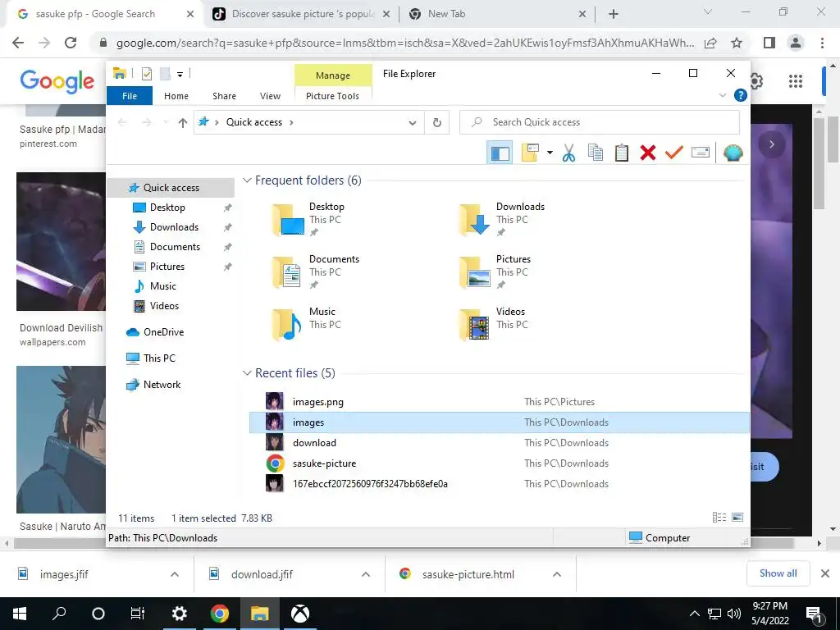Open dropdown arrow beside folder options icon
The image size is (840, 630).
[550, 153]
